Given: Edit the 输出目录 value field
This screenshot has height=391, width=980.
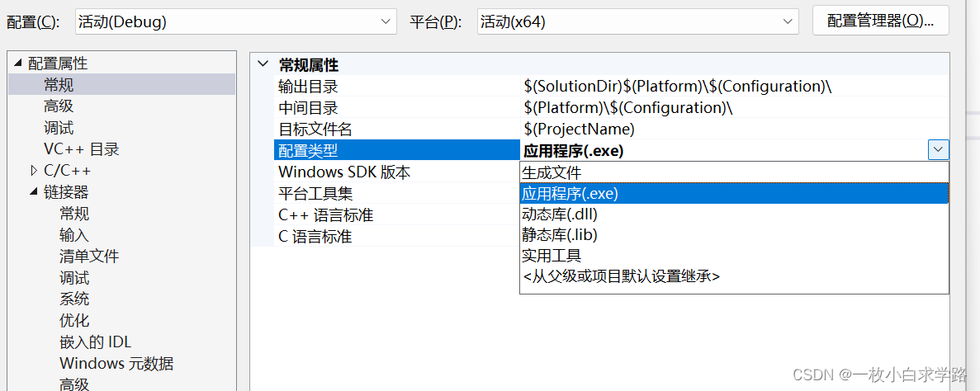Looking at the screenshot, I should (x=735, y=86).
